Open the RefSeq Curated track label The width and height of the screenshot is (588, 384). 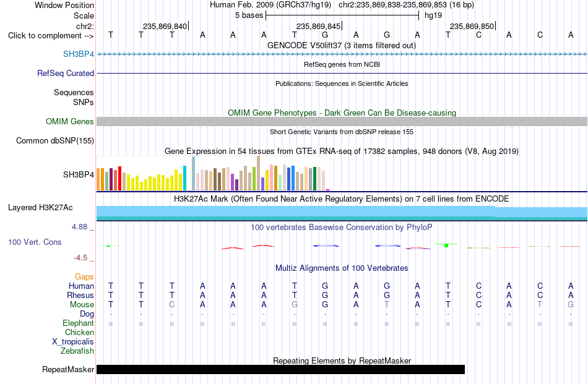click(x=66, y=73)
